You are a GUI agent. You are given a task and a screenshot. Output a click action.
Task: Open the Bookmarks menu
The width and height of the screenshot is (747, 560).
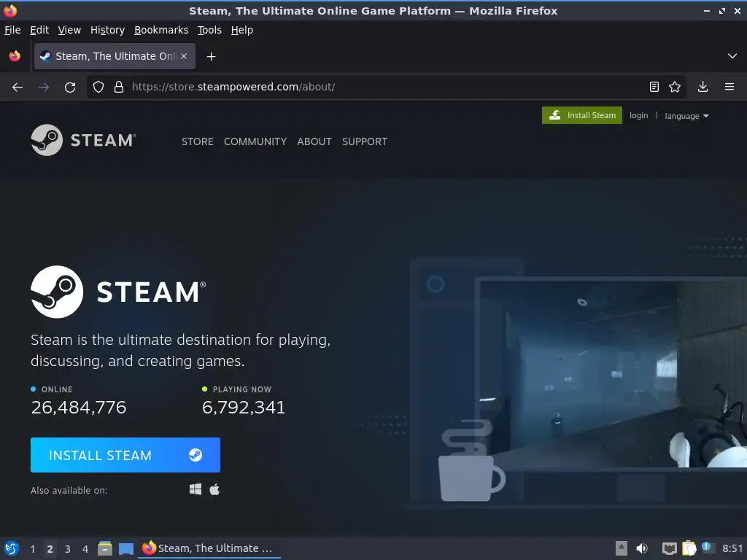point(161,30)
